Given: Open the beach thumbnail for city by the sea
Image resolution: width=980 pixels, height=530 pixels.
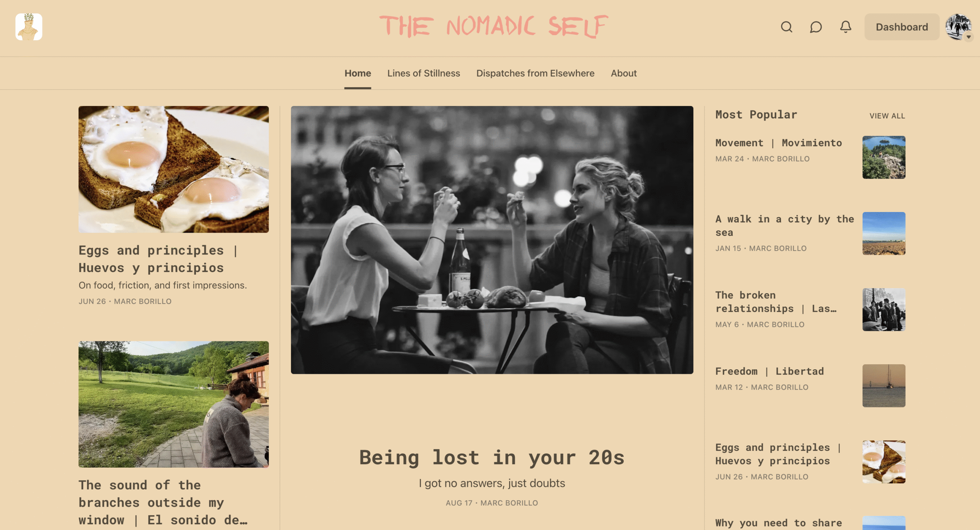Looking at the screenshot, I should click(x=884, y=233).
